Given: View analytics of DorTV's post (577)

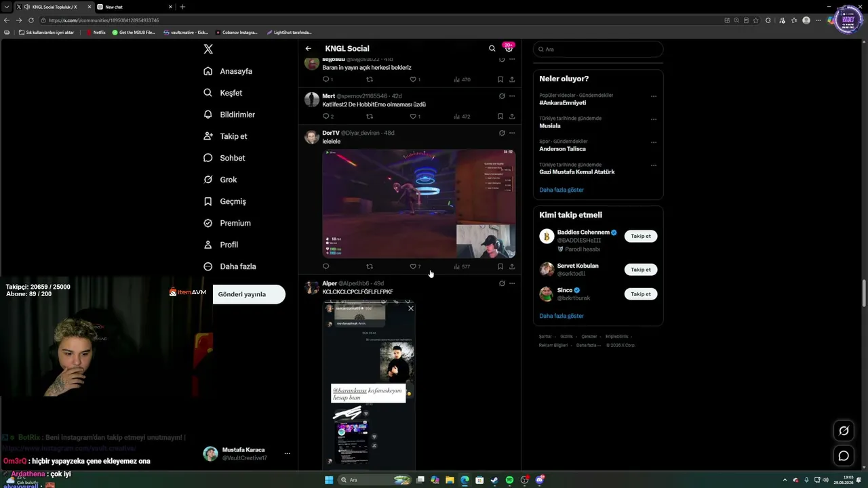Looking at the screenshot, I should (462, 266).
